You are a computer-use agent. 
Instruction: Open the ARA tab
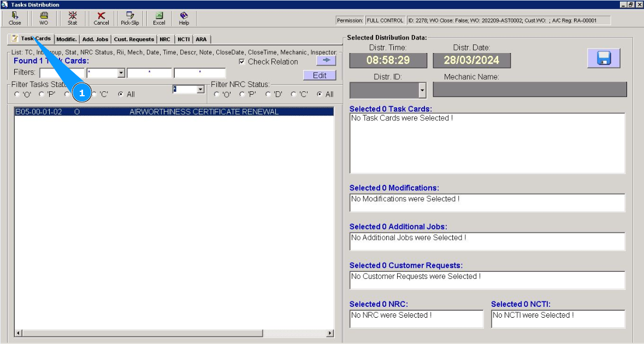pyautogui.click(x=201, y=39)
